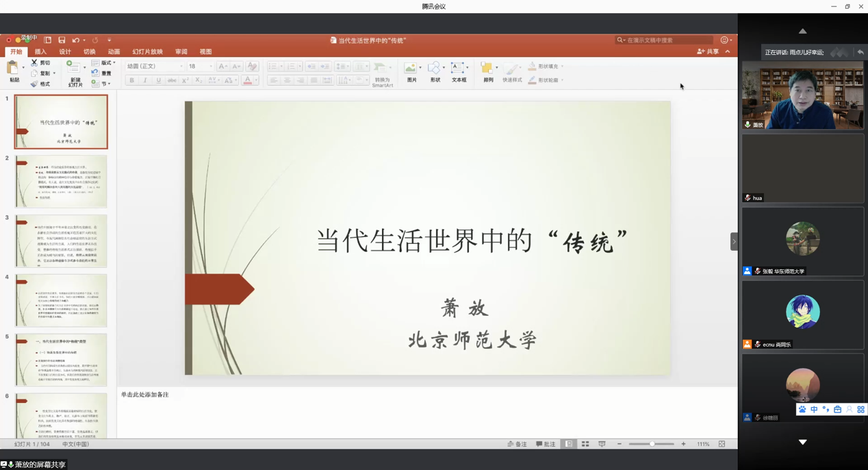Toggle normal view in status bar
The height and width of the screenshot is (470, 868).
569,444
